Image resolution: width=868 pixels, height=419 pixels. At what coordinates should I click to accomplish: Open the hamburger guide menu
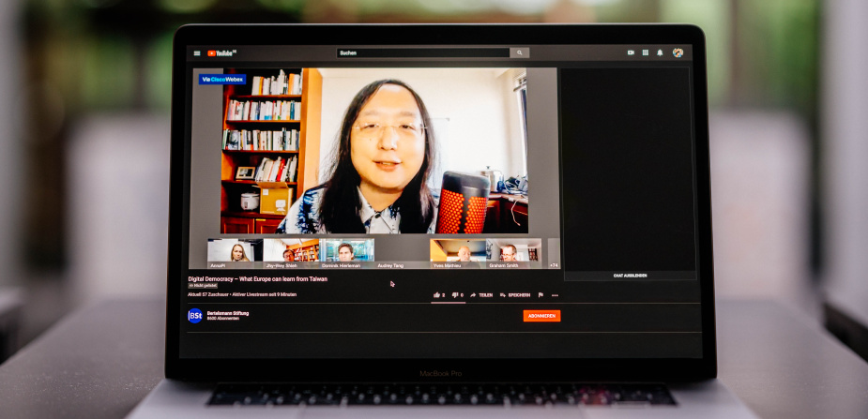point(197,53)
